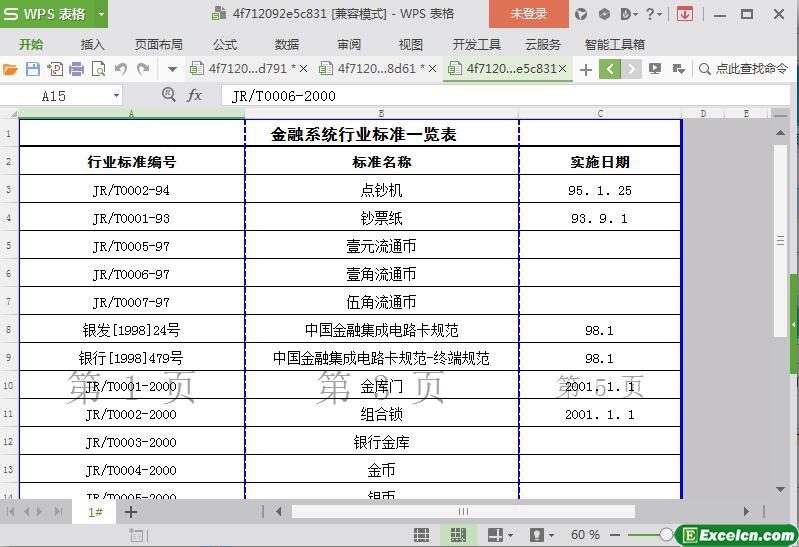
Task: Click the export to PDF icon
Action: pyautogui.click(x=55, y=69)
